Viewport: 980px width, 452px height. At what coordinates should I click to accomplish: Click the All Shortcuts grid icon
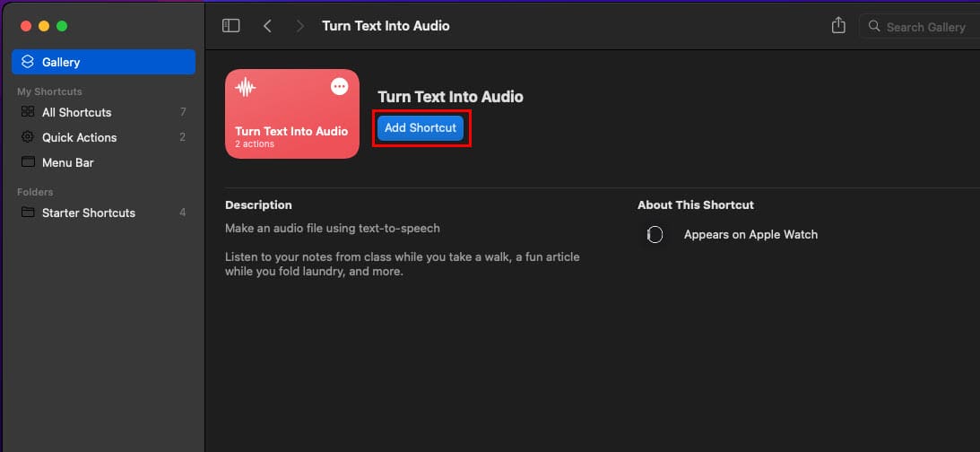(28, 112)
